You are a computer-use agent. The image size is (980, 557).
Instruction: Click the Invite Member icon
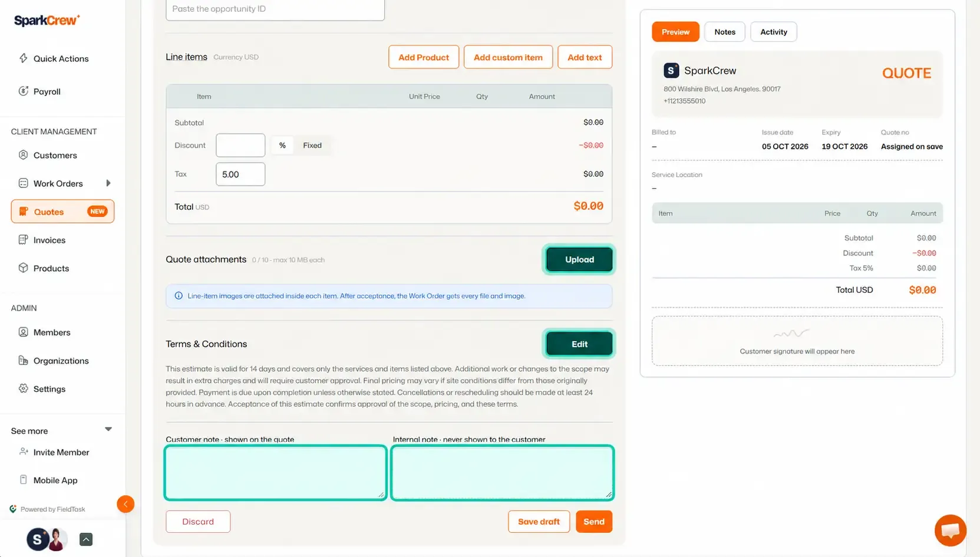pyautogui.click(x=24, y=451)
